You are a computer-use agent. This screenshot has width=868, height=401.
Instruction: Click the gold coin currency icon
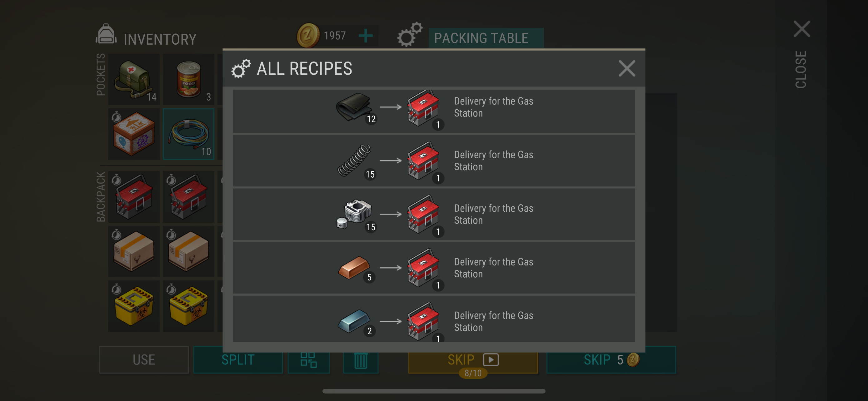coord(308,35)
